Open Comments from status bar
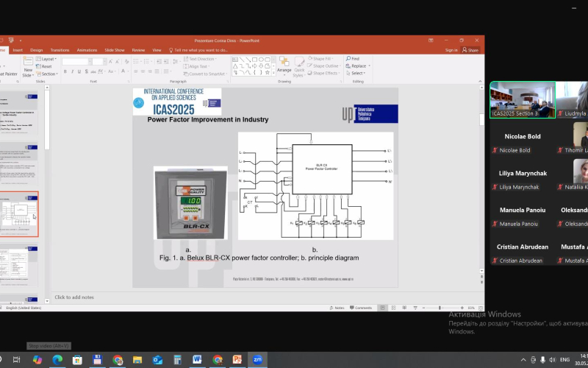The width and height of the screenshot is (588, 368). (x=361, y=308)
